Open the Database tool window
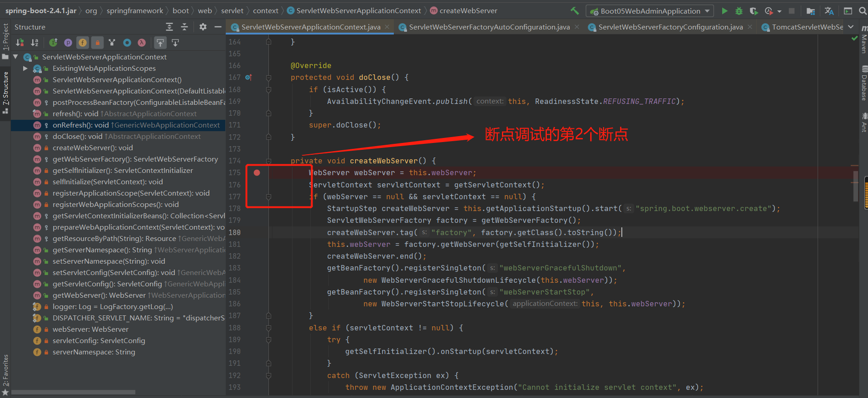The width and height of the screenshot is (868, 398). tap(863, 83)
